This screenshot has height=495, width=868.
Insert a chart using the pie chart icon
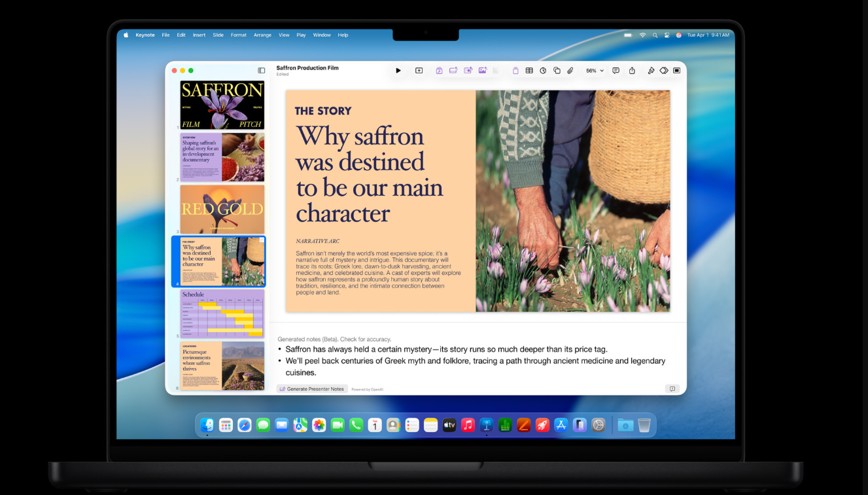pyautogui.click(x=543, y=70)
